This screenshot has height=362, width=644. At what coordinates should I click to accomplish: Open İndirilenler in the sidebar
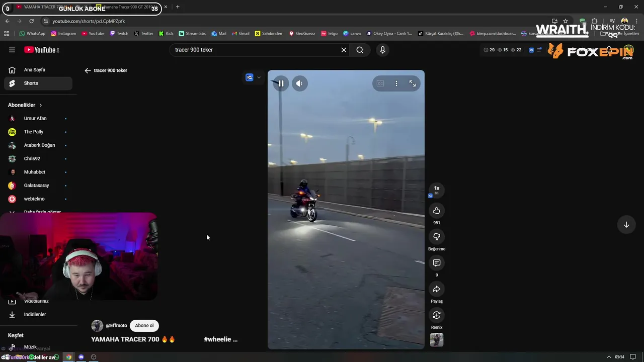click(38, 314)
